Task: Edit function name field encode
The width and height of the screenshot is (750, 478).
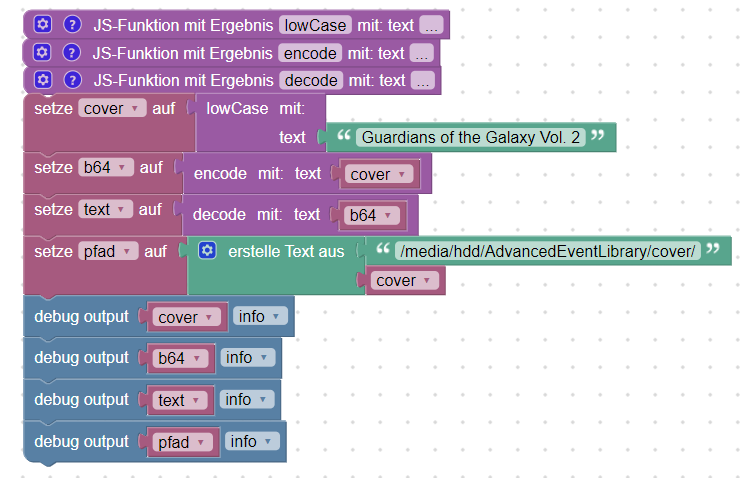Action: (310, 53)
